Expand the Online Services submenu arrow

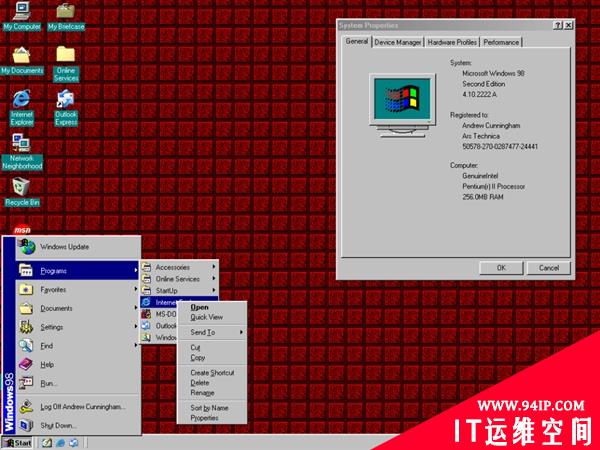pyautogui.click(x=214, y=278)
